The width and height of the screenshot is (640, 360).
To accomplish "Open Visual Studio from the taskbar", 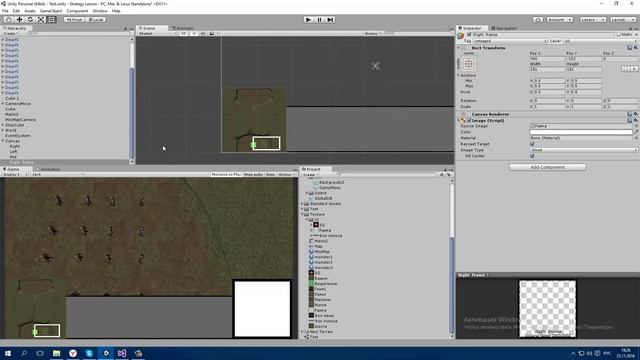I will 122,353.
